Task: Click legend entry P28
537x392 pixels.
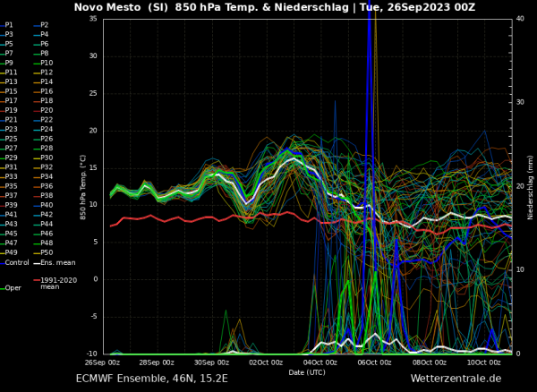Action: pos(43,149)
